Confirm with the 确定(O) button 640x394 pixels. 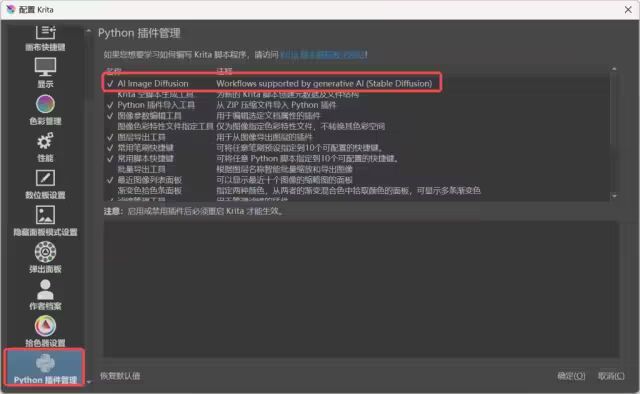tap(571, 376)
